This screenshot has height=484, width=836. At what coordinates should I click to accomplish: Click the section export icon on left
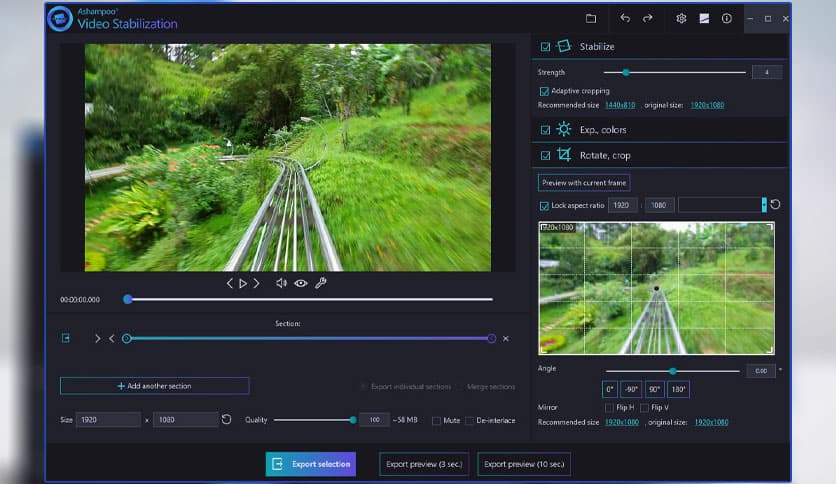(x=66, y=338)
